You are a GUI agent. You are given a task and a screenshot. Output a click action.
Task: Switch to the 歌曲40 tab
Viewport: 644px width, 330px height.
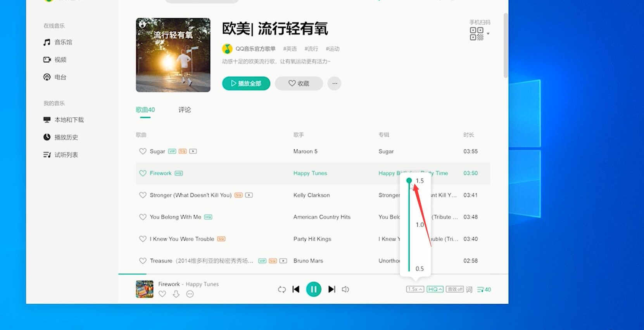(x=145, y=110)
